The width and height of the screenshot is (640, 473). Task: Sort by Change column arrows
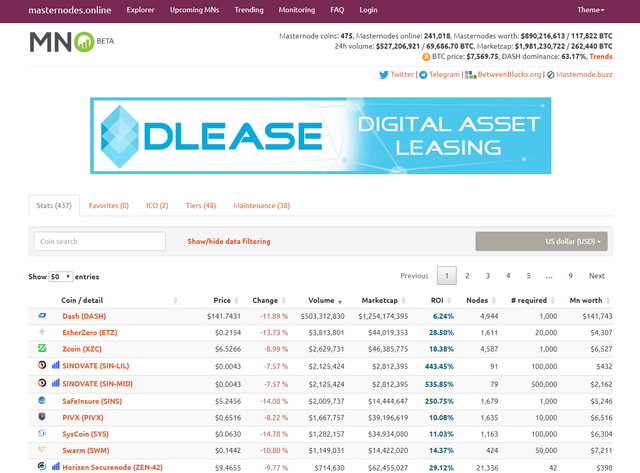tap(284, 301)
